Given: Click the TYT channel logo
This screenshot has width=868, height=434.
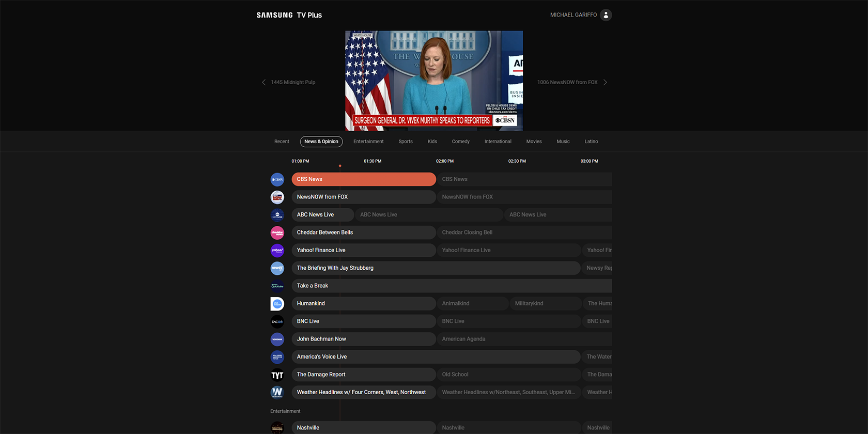Looking at the screenshot, I should coord(277,375).
